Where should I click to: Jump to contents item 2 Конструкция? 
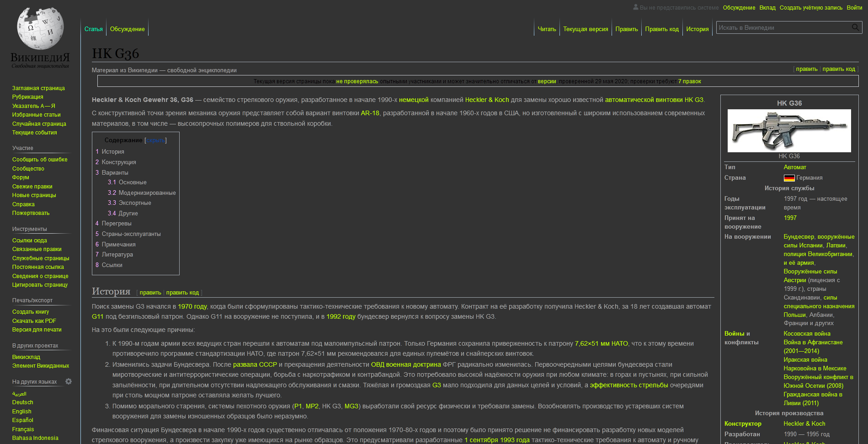pos(116,162)
